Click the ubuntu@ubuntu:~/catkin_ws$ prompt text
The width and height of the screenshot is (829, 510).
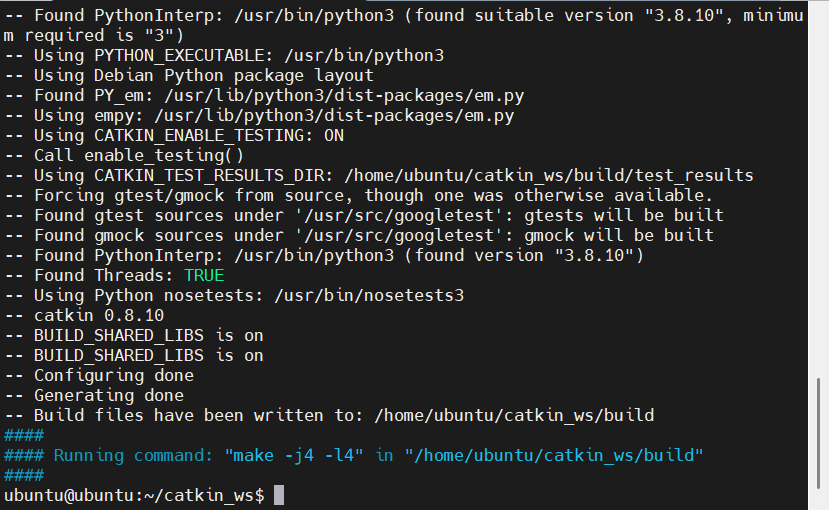(x=134, y=496)
